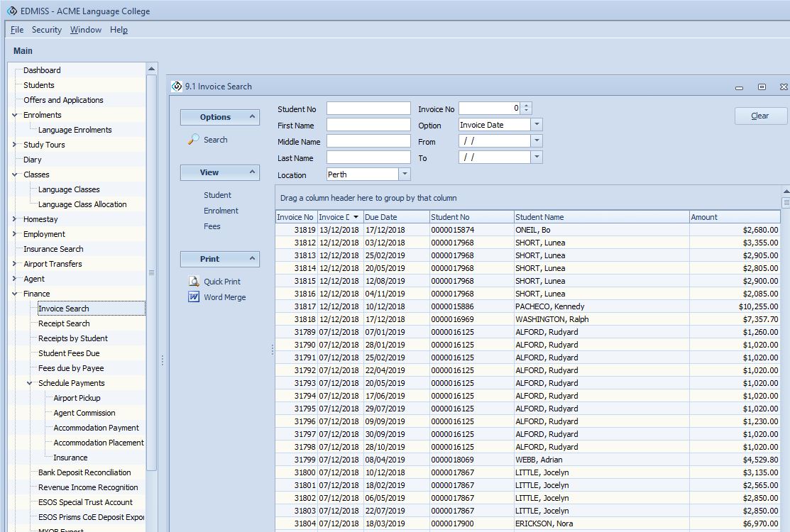
Task: Collapse the Print panel chevron
Action: pos(251,259)
